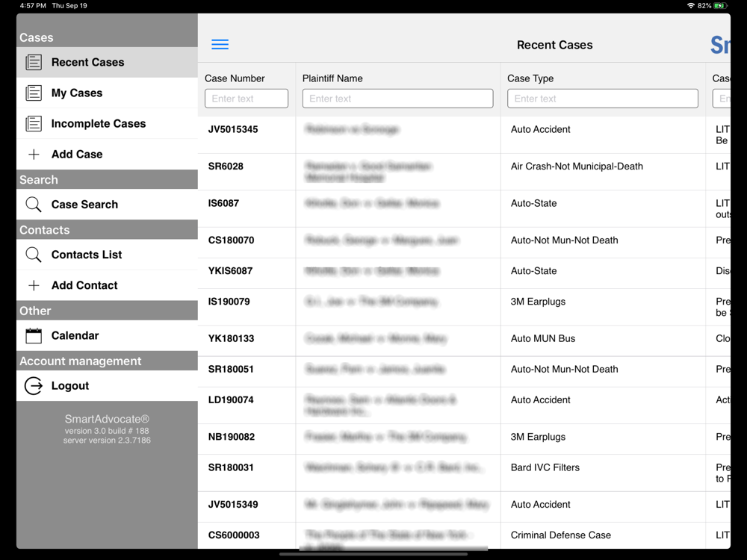Viewport: 747px width, 560px height.
Task: Select Auto-State in IS6087 row
Action: pos(533,203)
